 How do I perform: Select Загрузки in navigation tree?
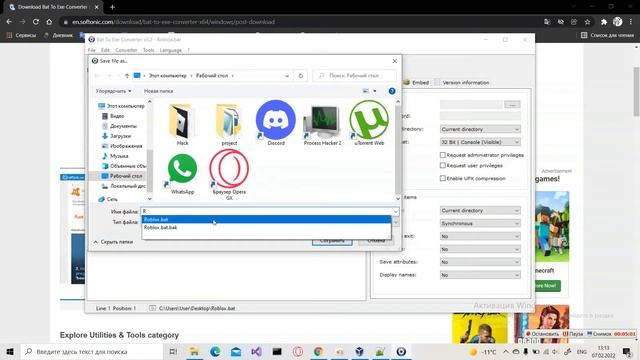pyautogui.click(x=120, y=136)
